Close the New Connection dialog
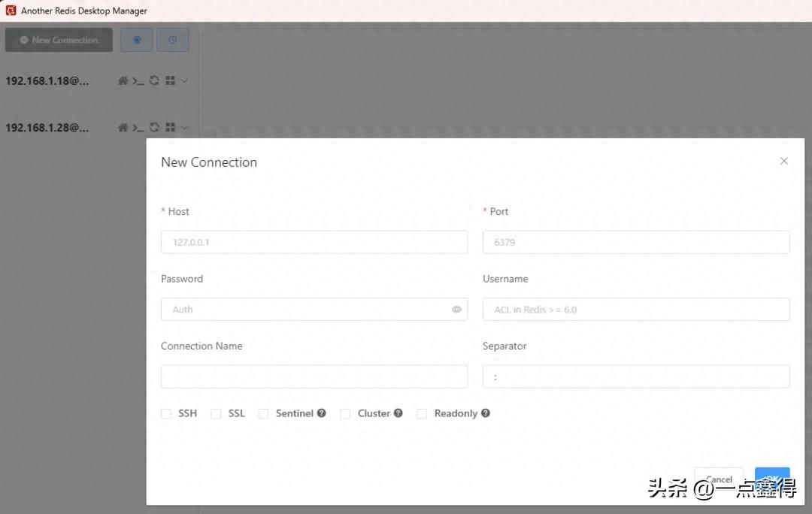The height and width of the screenshot is (514, 812). click(784, 161)
